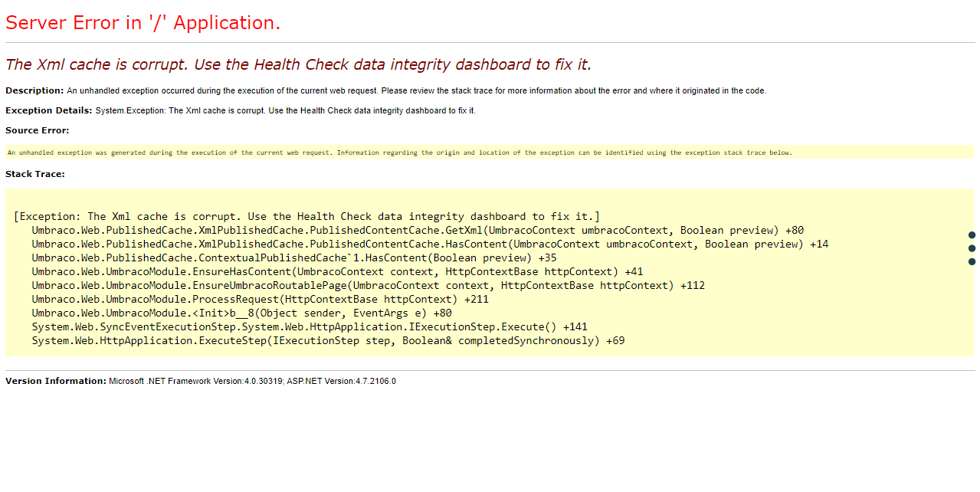Click the "Version Information:" label

56,381
